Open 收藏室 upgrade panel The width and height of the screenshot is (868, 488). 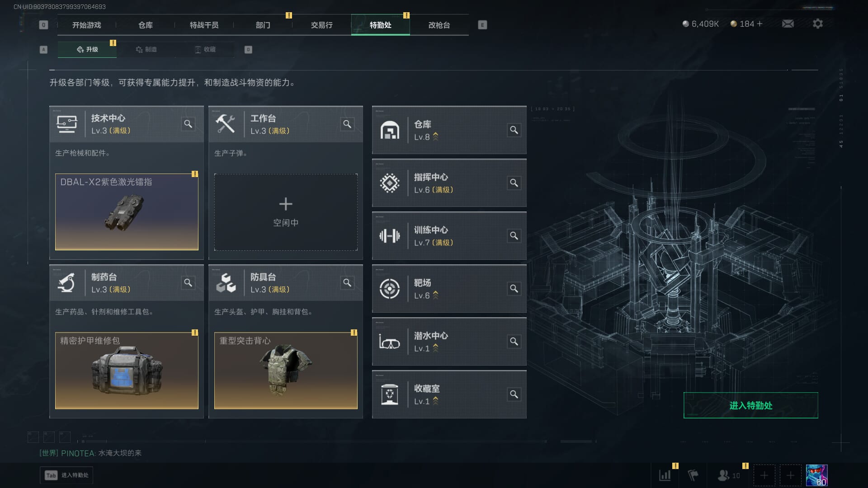449,394
